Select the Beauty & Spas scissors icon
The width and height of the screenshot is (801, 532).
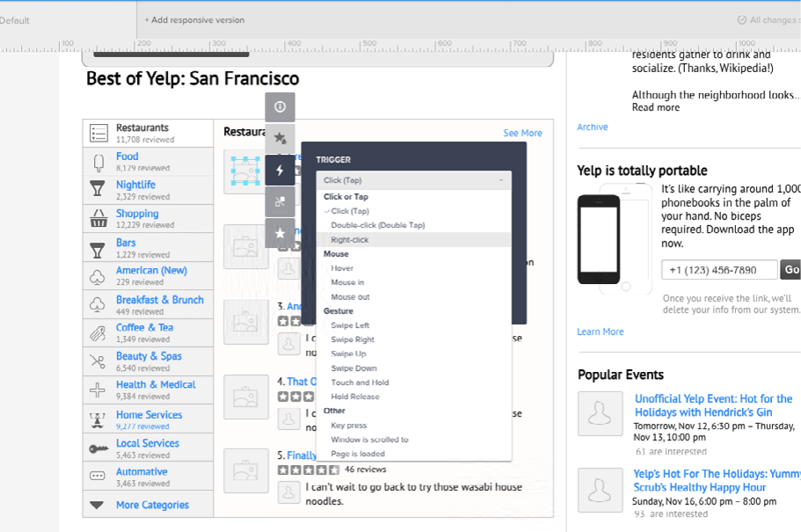pyautogui.click(x=97, y=361)
